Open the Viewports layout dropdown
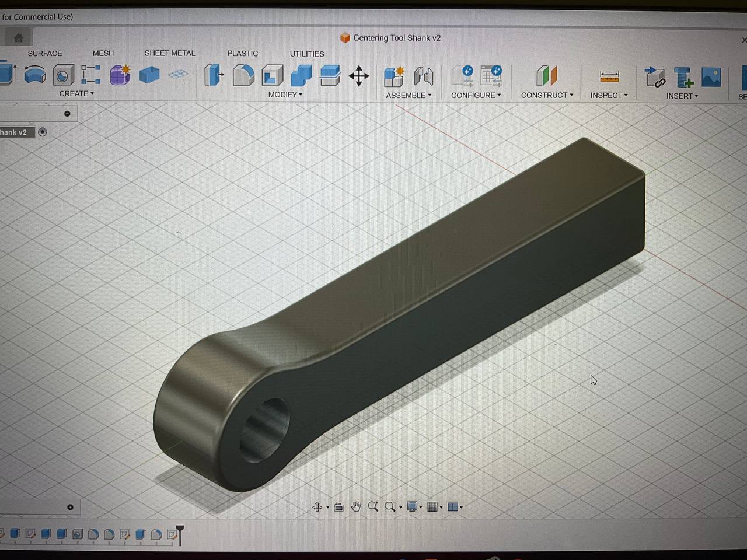 pyautogui.click(x=455, y=507)
